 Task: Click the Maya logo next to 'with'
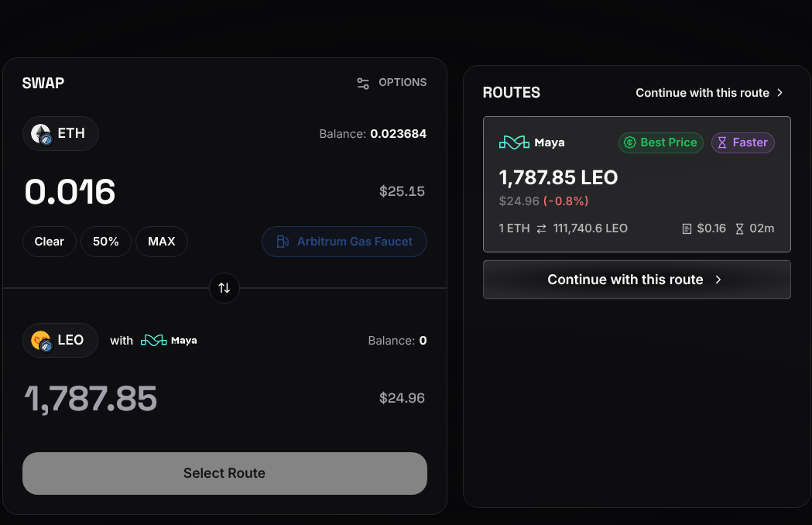pyautogui.click(x=154, y=341)
